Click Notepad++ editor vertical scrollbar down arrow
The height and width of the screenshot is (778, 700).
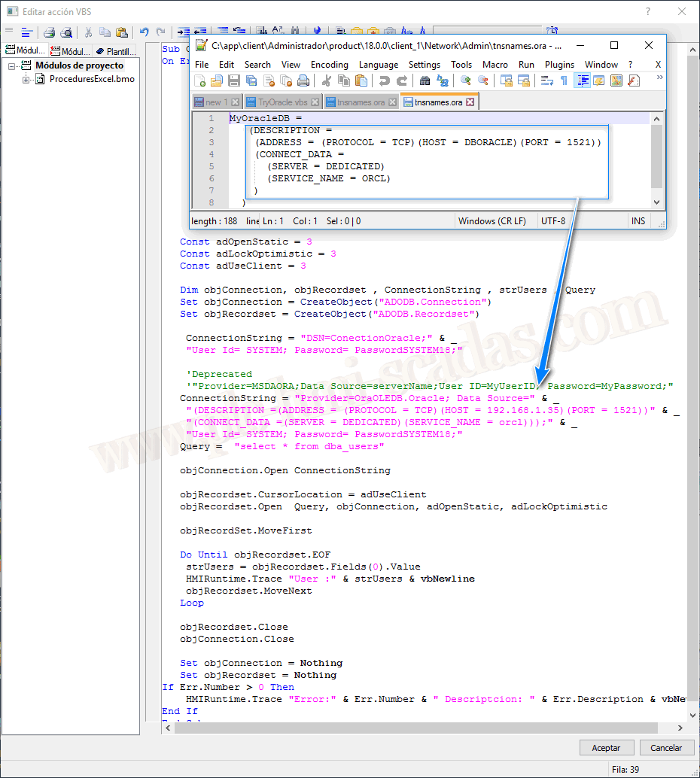tap(656, 202)
